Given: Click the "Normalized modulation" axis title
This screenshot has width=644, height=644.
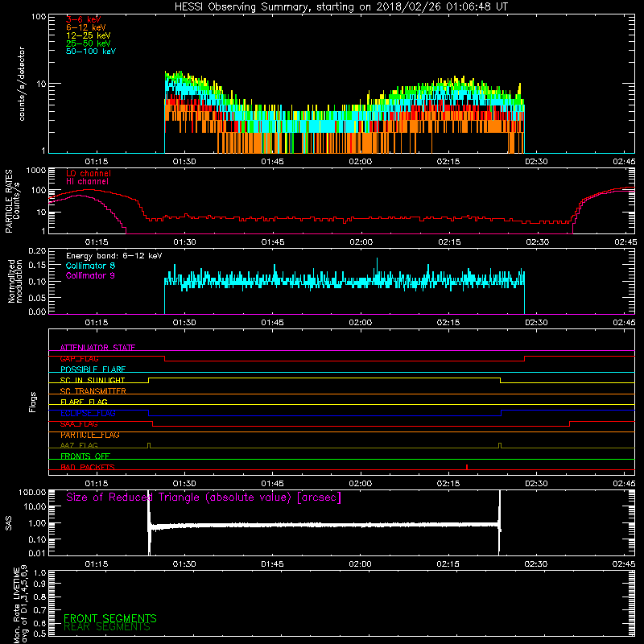Looking at the screenshot, I should [15, 281].
